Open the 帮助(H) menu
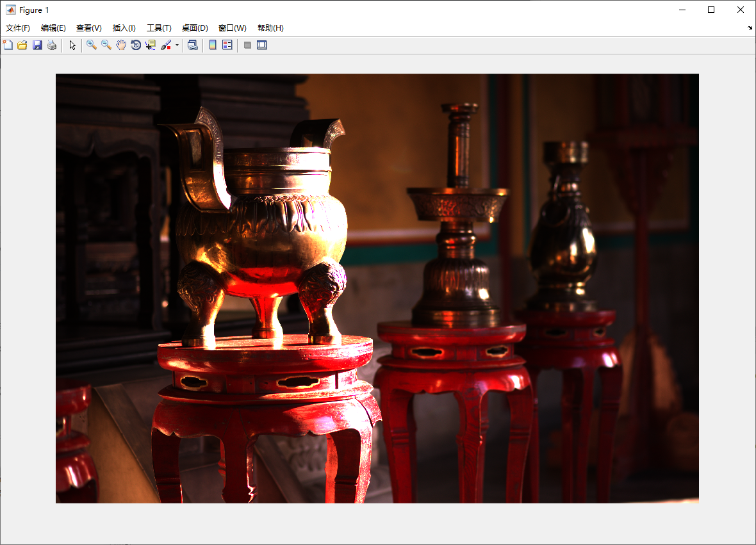This screenshot has width=756, height=545. point(270,28)
